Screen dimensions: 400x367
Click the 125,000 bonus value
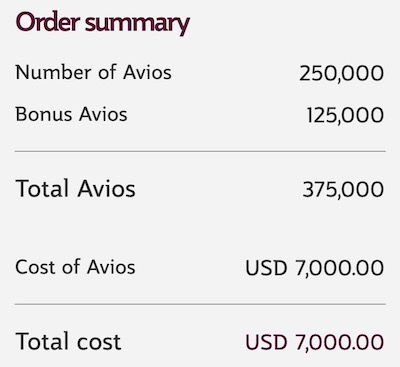tap(345, 115)
